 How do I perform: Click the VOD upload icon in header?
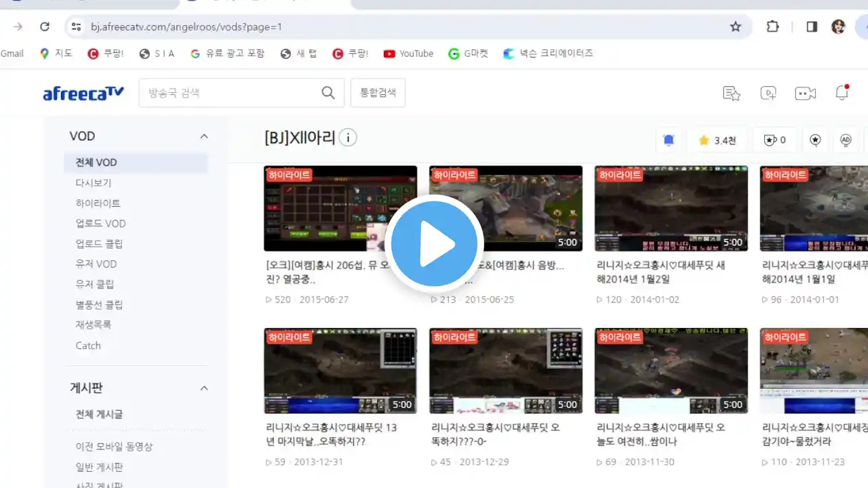click(x=768, y=94)
